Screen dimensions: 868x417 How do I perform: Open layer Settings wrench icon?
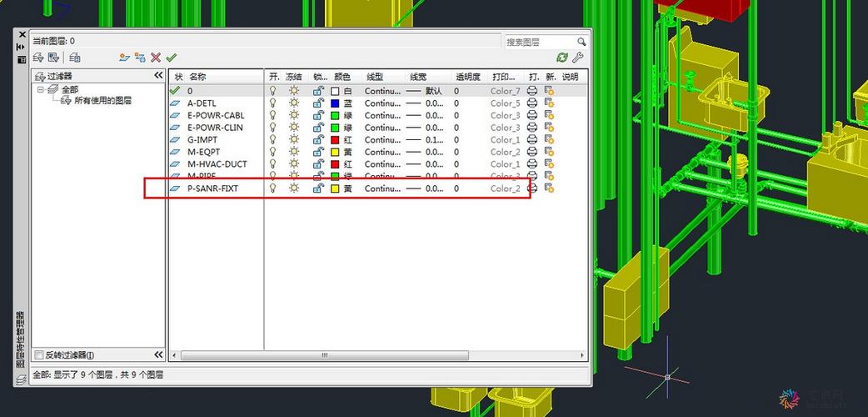coord(577,57)
